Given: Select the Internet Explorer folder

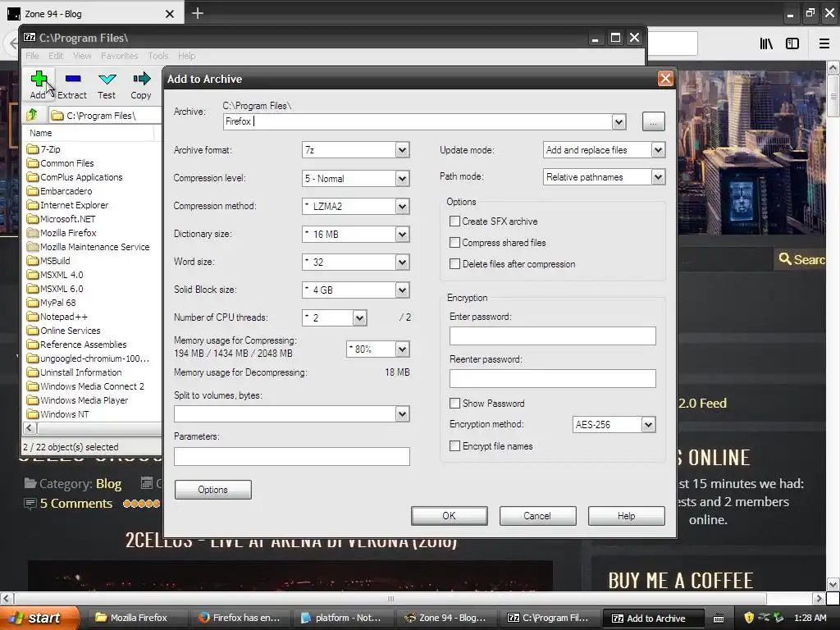Looking at the screenshot, I should click(x=67, y=205).
